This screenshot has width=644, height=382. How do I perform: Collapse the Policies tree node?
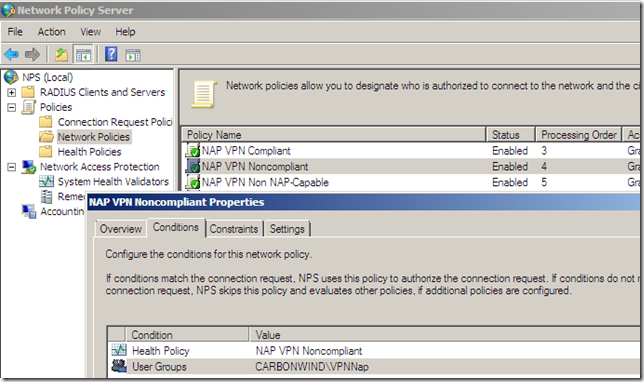(x=12, y=108)
